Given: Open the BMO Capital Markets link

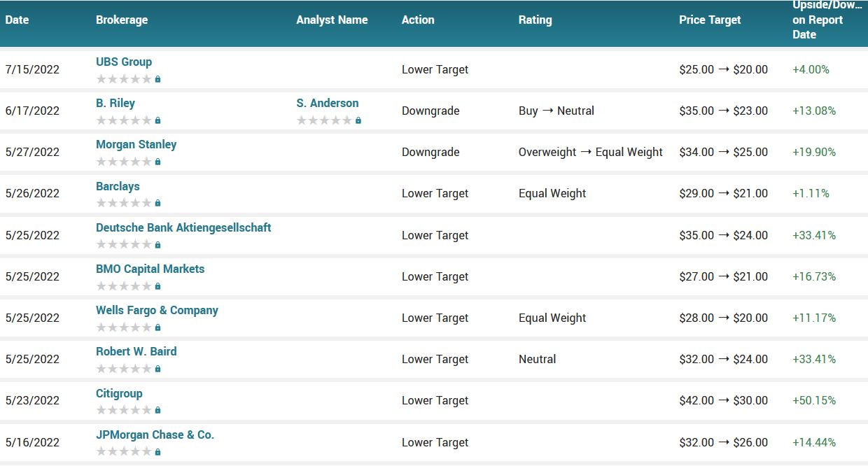Looking at the screenshot, I should coord(150,269).
